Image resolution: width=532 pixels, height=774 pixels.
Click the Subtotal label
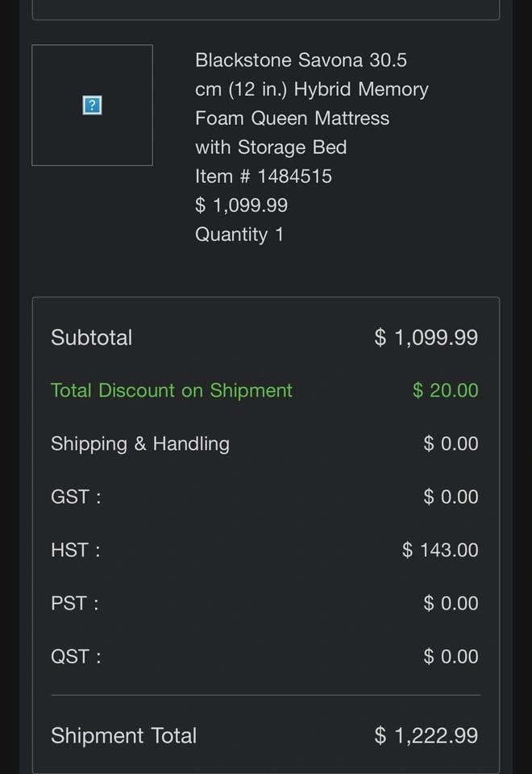[x=91, y=337]
